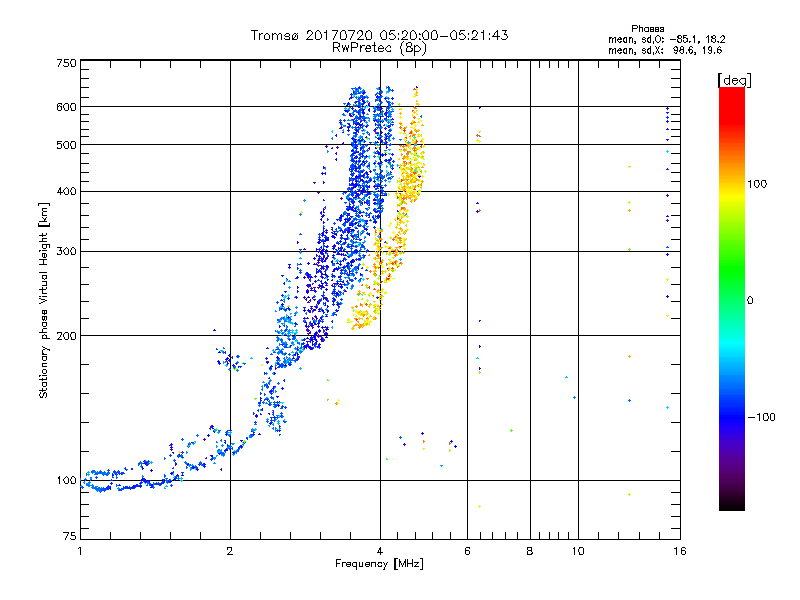This screenshot has width=800, height=600.
Task: Click the colorbar label '100'
Action: [x=757, y=184]
